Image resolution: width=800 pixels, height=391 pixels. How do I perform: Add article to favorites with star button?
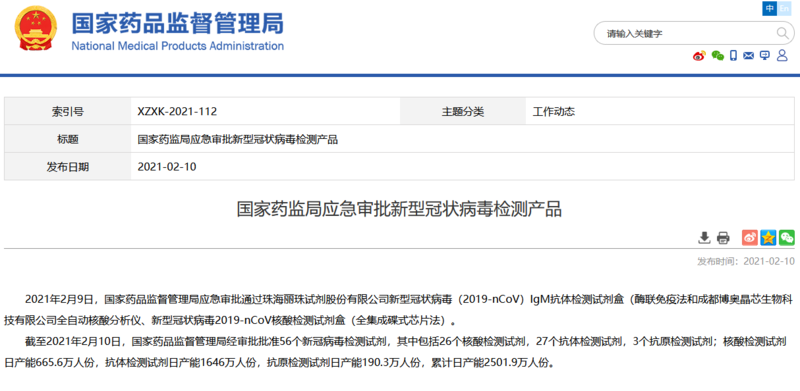(x=768, y=237)
